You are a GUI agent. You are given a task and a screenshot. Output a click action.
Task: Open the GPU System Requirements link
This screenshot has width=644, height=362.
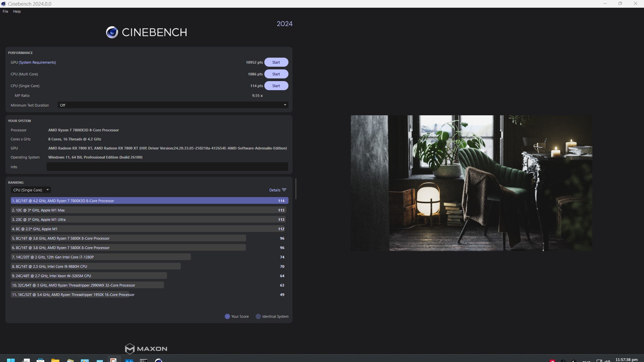[37, 62]
